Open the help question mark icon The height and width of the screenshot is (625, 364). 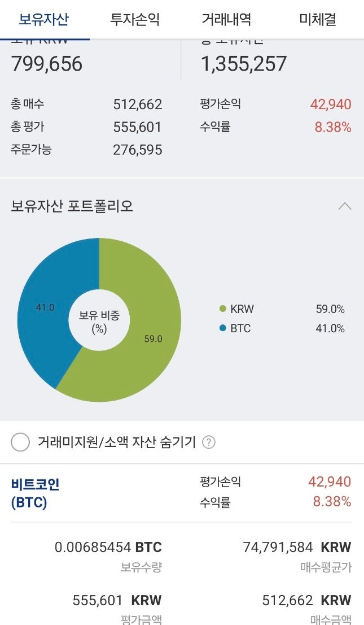click(x=209, y=442)
